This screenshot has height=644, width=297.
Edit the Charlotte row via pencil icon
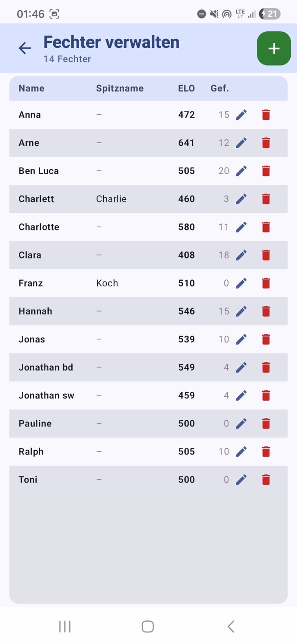point(241,227)
